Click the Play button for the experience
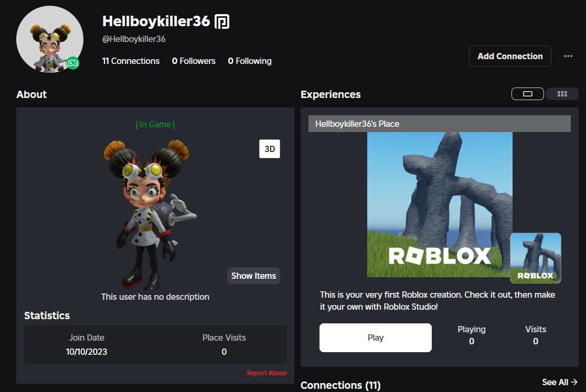The image size is (586, 392). pyautogui.click(x=375, y=337)
